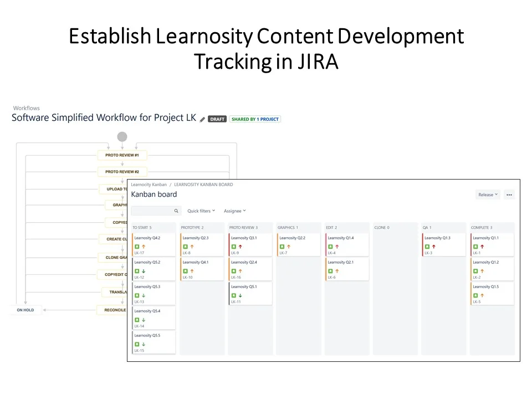Screen dimensions: 532x399
Task: Click the PROTO REVIEW column header
Action: pos(243,228)
